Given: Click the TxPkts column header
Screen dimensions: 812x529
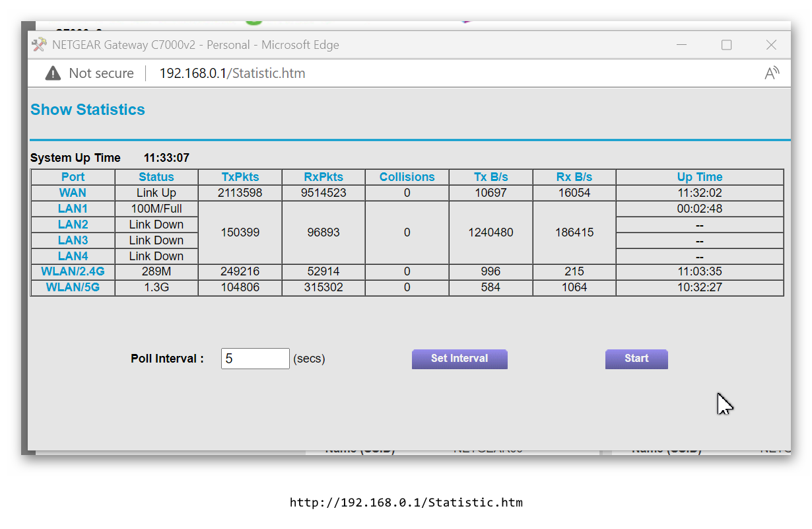Looking at the screenshot, I should pos(240,176).
